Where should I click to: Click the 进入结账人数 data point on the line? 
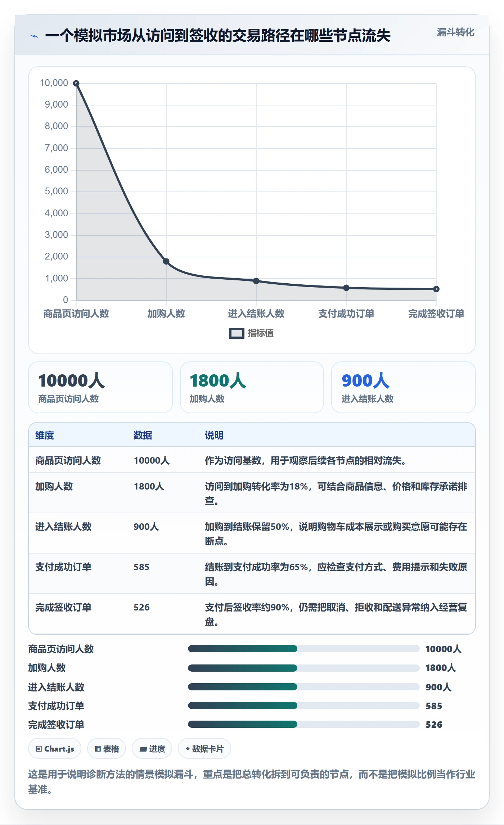[x=256, y=281]
